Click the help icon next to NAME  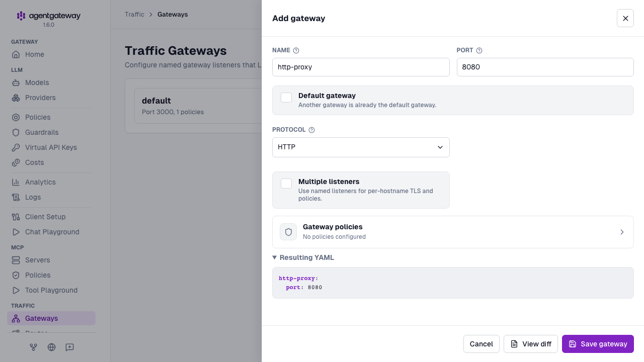point(296,50)
